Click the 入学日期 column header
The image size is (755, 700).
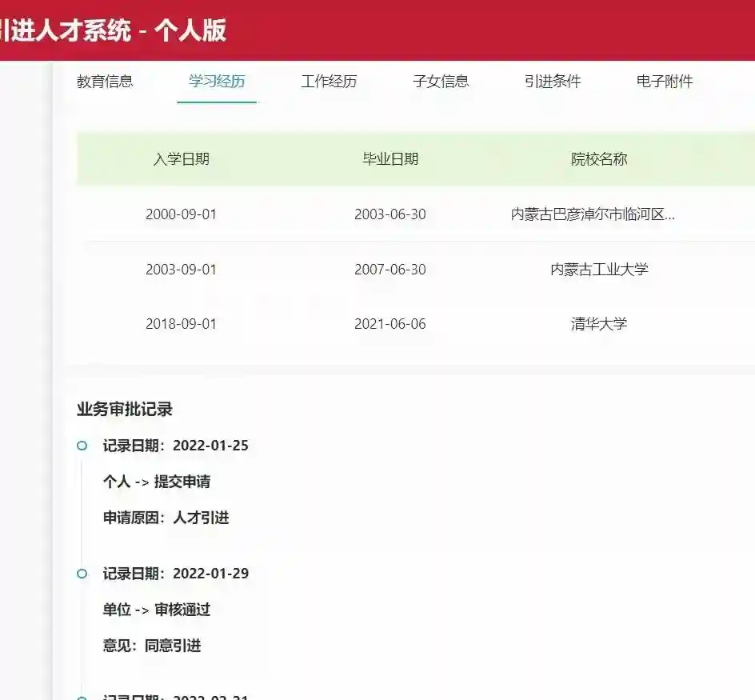pos(181,158)
